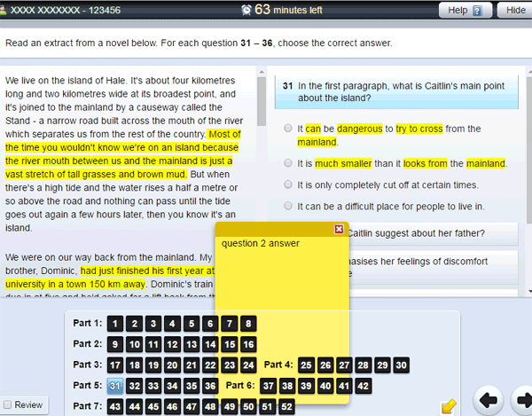Select answer 'only completely cut off at certain times'
This screenshot has width=532, height=416.
[288, 184]
